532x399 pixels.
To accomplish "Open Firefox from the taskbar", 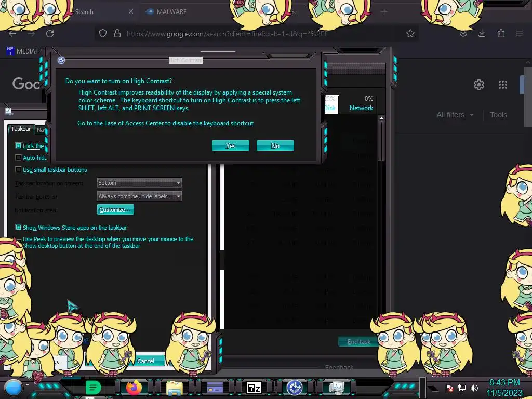I will coord(134,388).
